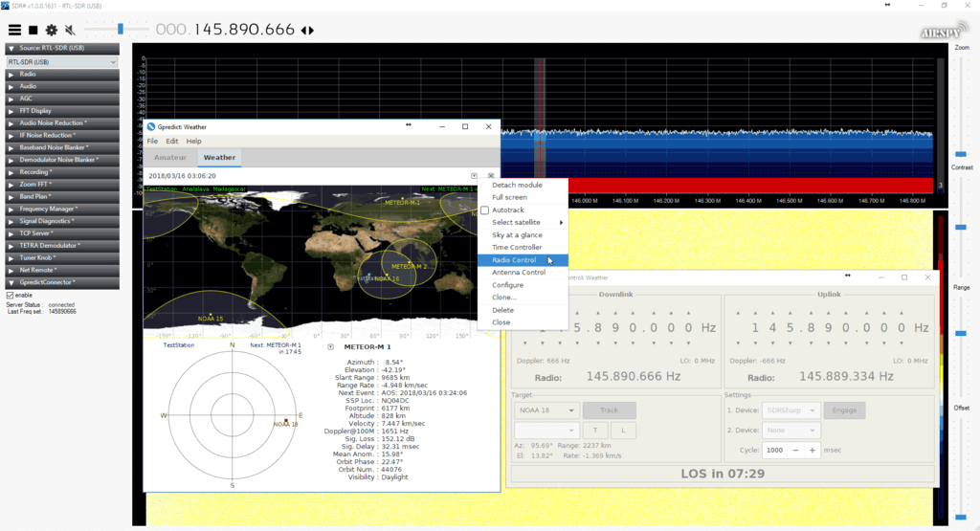Stop the radio with the stop button
The width and height of the screenshot is (980, 531).
click(x=33, y=30)
